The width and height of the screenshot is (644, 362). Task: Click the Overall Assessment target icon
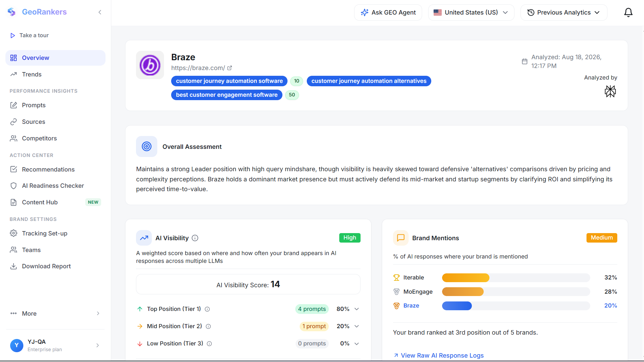(146, 146)
